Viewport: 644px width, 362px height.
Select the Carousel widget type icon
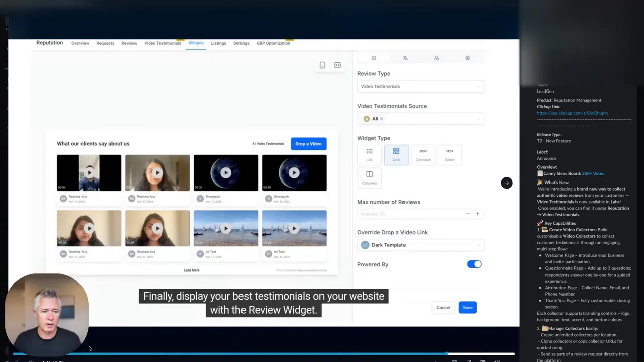coord(423,154)
